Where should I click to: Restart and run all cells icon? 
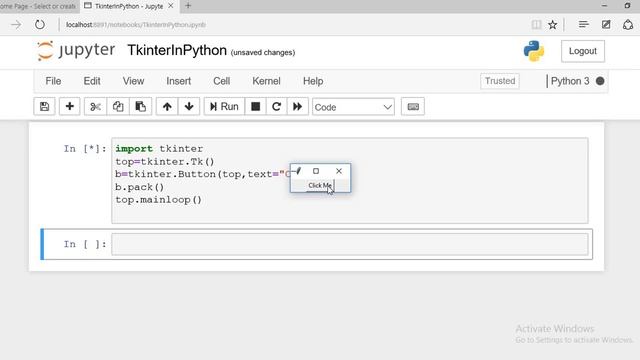pyautogui.click(x=298, y=107)
